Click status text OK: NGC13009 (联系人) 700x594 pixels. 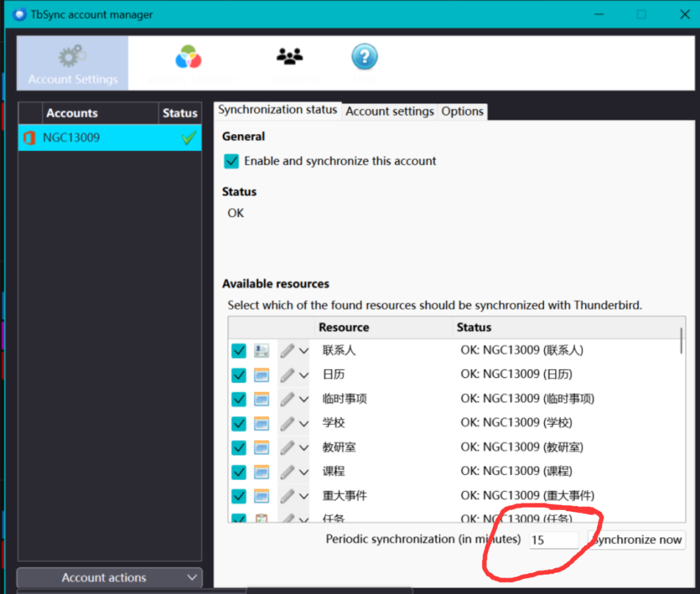click(522, 350)
